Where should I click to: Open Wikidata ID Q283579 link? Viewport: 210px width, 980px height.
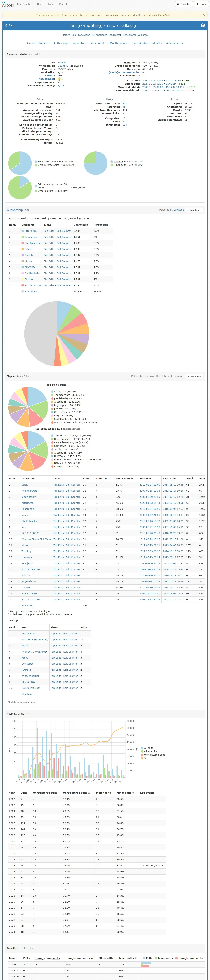(x=63, y=66)
